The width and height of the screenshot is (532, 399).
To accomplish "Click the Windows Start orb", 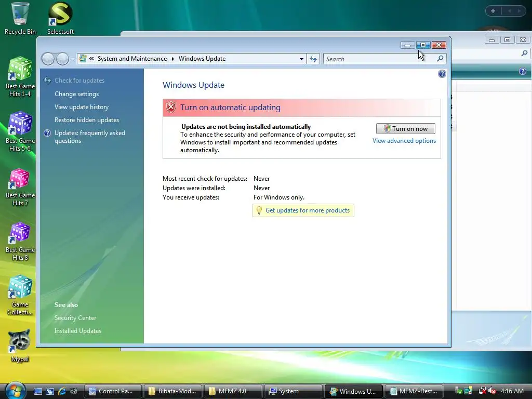I will (x=15, y=390).
